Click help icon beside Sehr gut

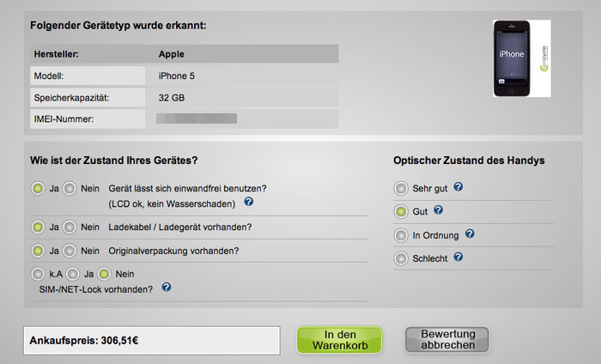point(458,186)
